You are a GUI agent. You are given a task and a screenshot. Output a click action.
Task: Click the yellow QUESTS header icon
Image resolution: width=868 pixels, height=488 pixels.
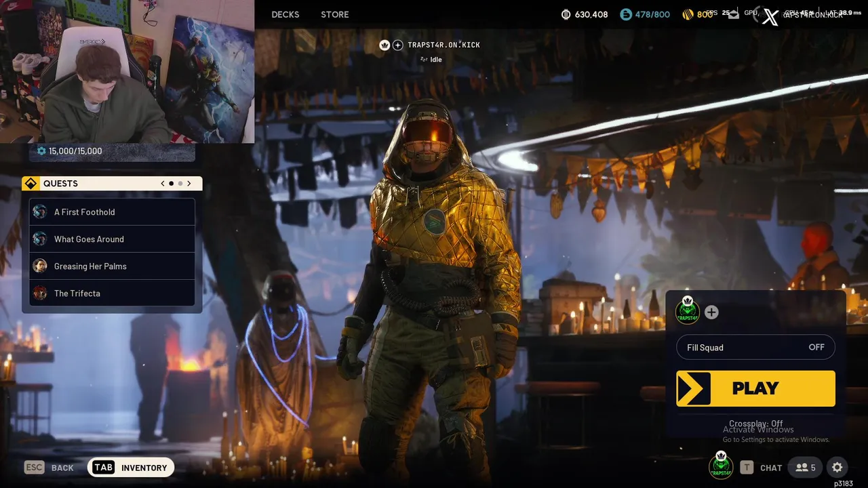click(31, 184)
